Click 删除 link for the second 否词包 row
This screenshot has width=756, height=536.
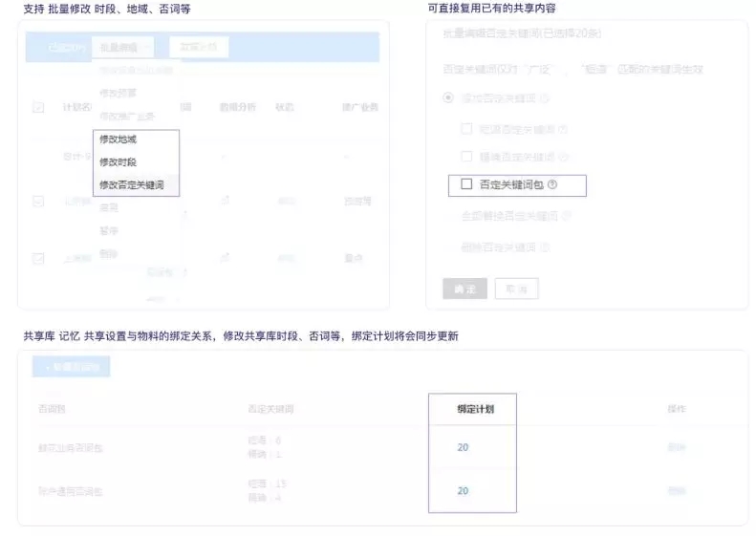677,491
